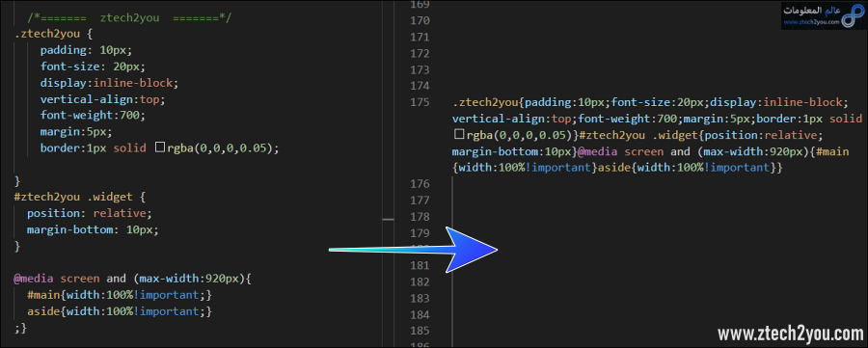Click line number 184 in the gutter
Screen dimensions: 868x348
click(420, 315)
